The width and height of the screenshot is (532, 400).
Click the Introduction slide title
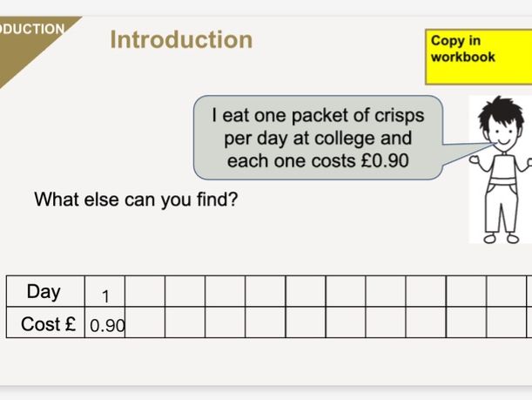(181, 40)
